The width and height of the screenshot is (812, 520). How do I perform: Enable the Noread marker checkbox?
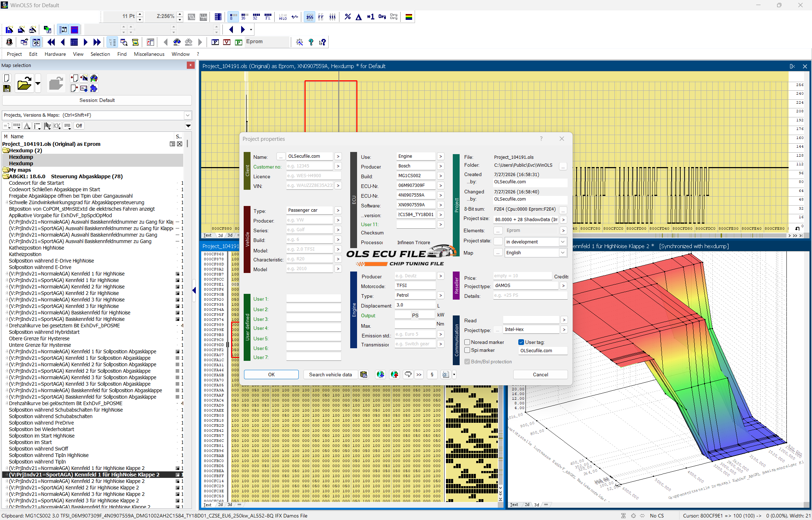(467, 342)
